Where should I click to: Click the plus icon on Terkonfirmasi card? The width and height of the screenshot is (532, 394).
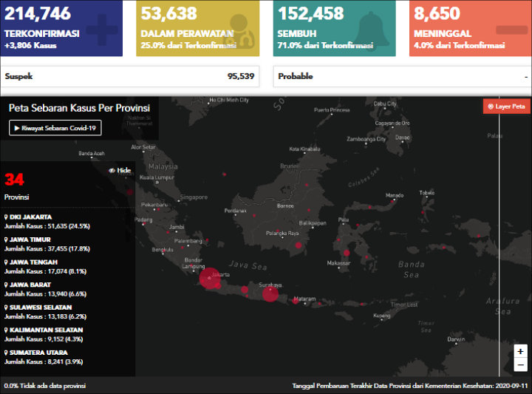(101, 29)
